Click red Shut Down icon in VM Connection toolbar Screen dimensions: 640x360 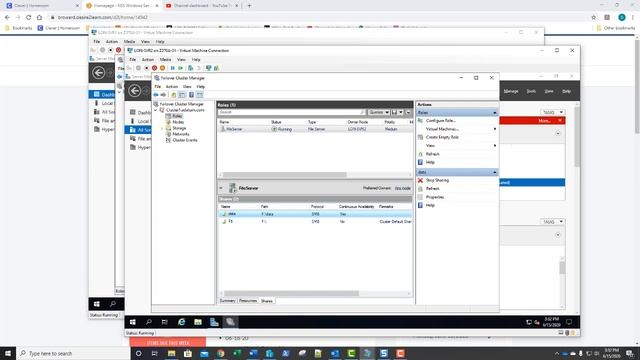coord(154,68)
